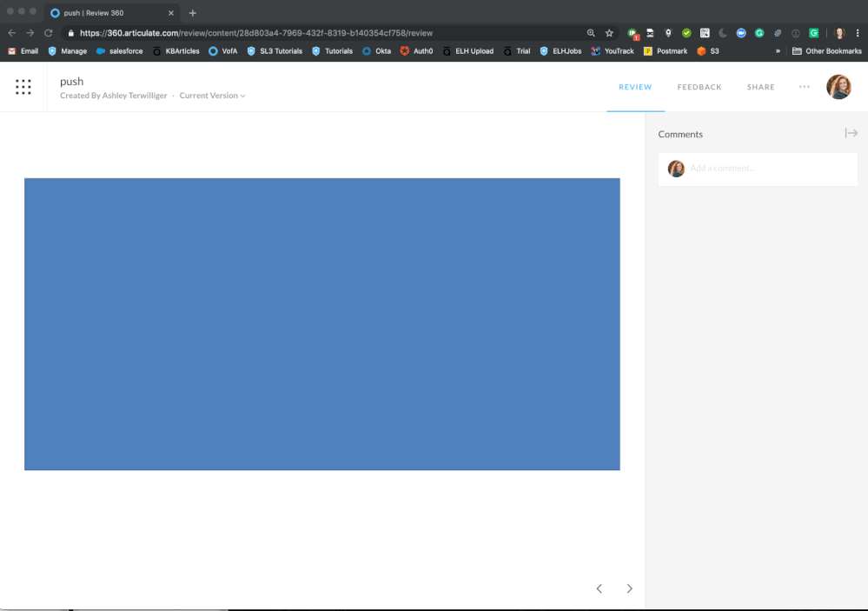Click the dark mode moon extension icon
Viewport: 868px width, 611px height.
(722, 33)
